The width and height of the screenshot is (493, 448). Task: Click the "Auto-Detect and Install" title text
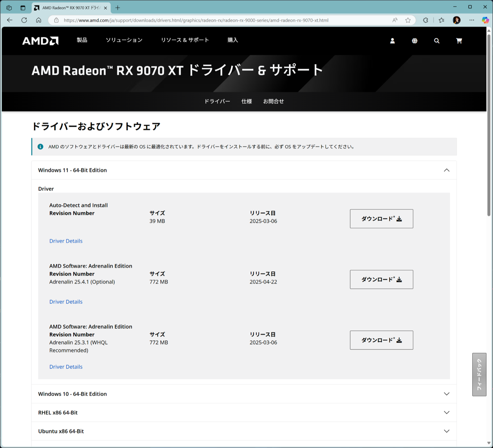79,205
